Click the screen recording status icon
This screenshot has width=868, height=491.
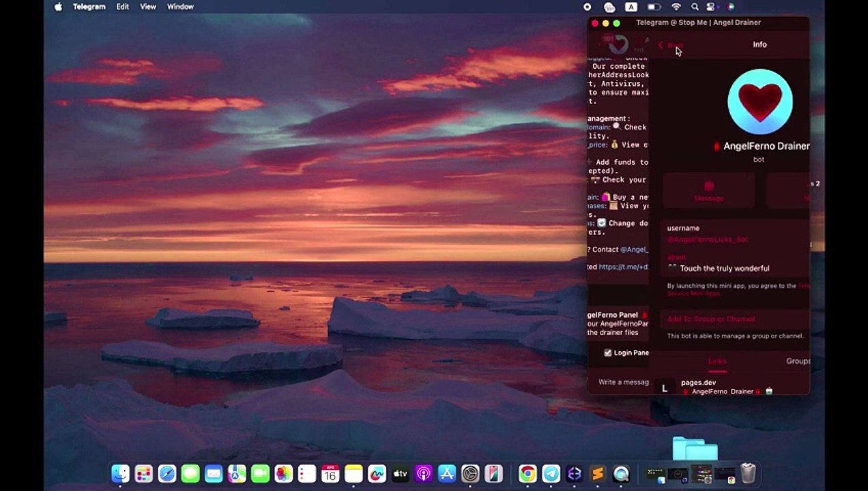pyautogui.click(x=588, y=7)
